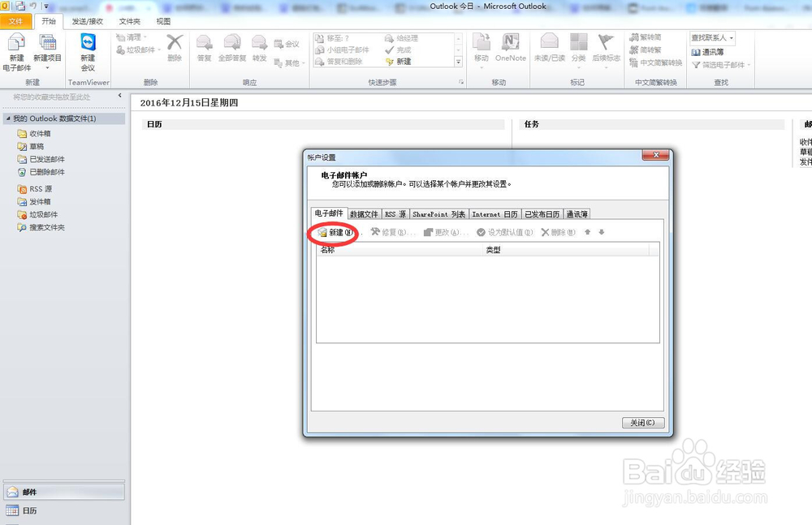Click 简转繁 conversion button

click(x=646, y=49)
